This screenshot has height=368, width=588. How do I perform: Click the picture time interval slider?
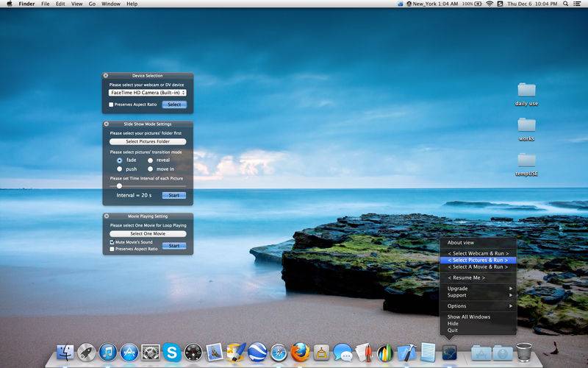tap(119, 185)
